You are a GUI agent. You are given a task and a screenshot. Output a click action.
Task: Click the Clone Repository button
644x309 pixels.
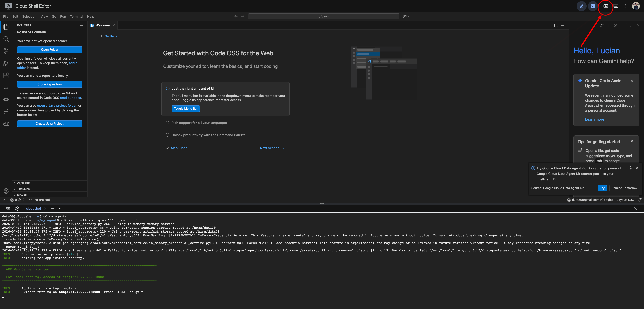tap(50, 84)
